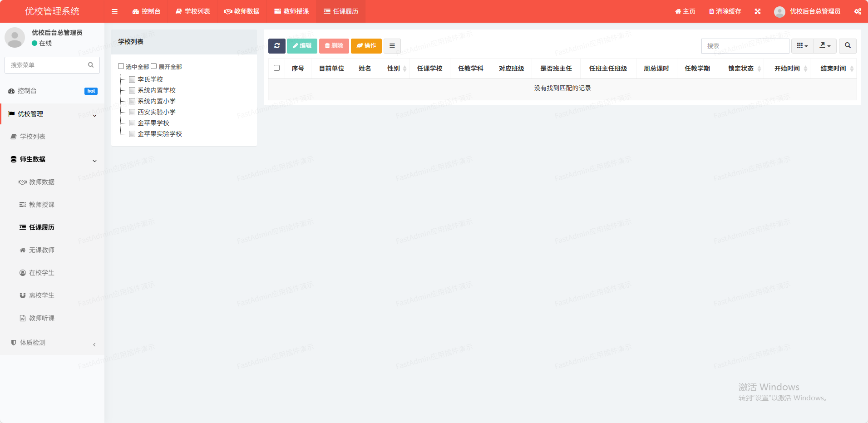The width and height of the screenshot is (868, 423).
Task: Open the settings gears icon at top right
Action: tap(857, 11)
